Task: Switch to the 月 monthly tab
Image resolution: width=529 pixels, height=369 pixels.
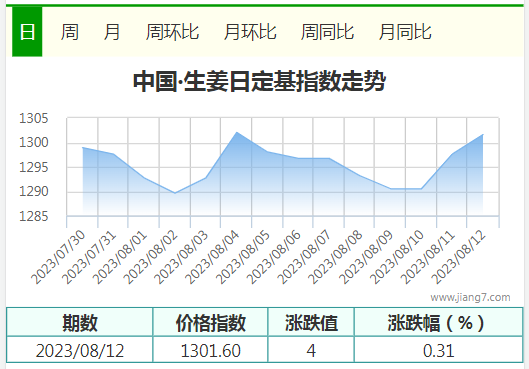Action: click(112, 32)
